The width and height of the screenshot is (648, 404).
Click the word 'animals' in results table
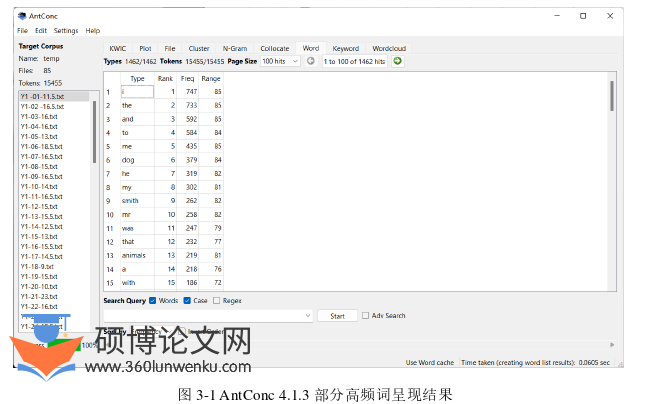coord(133,255)
